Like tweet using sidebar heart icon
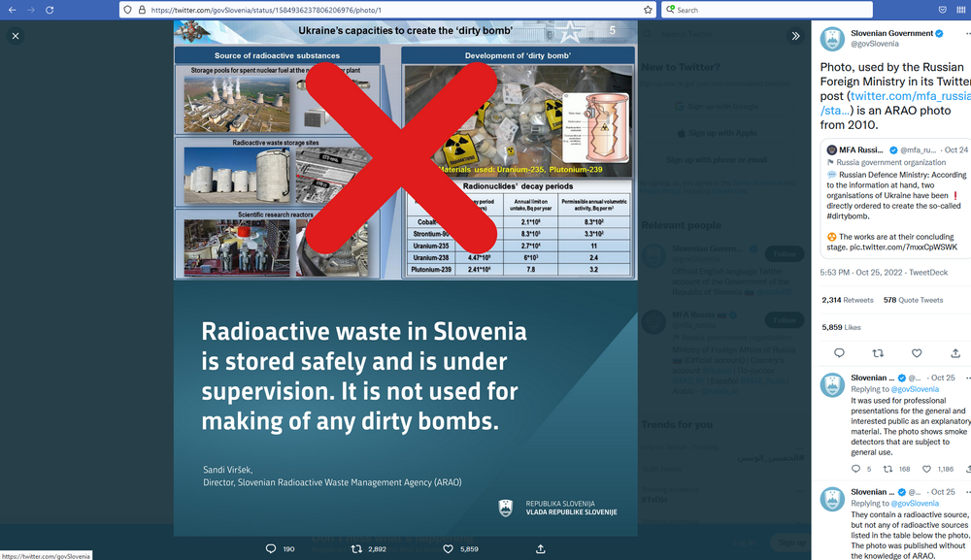Viewport: 971px width, 560px height. (x=917, y=352)
